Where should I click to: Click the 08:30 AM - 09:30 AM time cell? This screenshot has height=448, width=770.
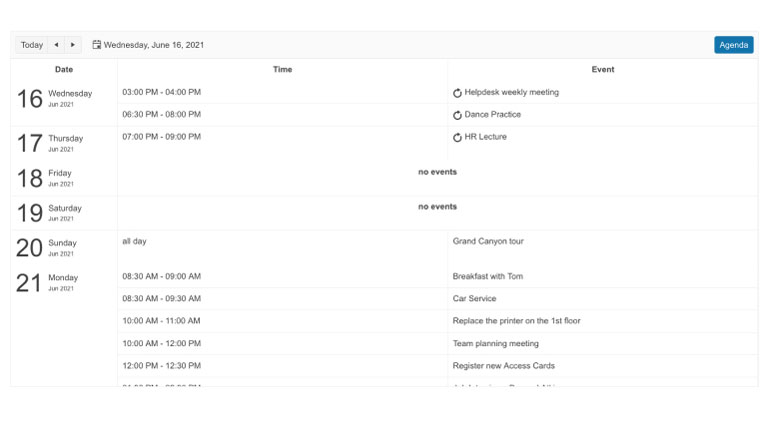point(282,298)
